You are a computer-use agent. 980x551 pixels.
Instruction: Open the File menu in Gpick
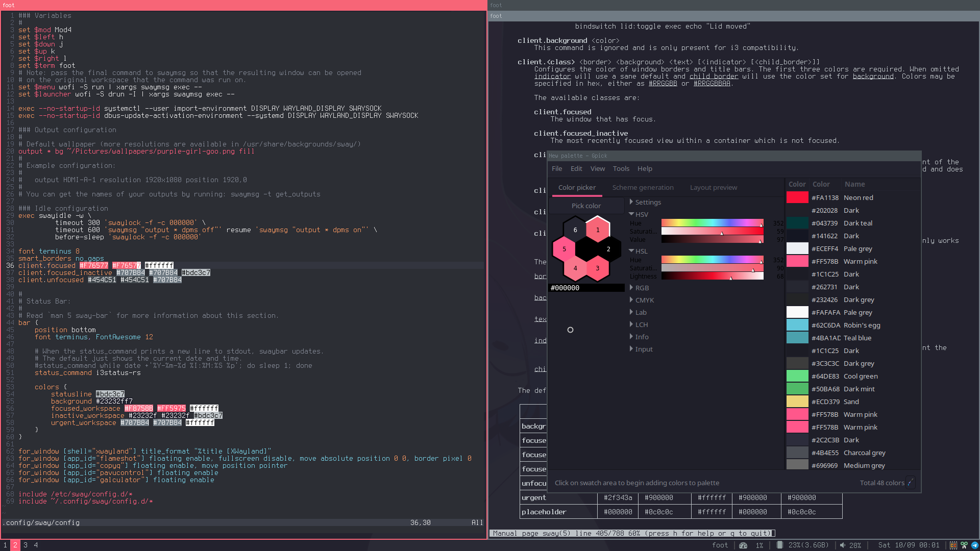557,168
